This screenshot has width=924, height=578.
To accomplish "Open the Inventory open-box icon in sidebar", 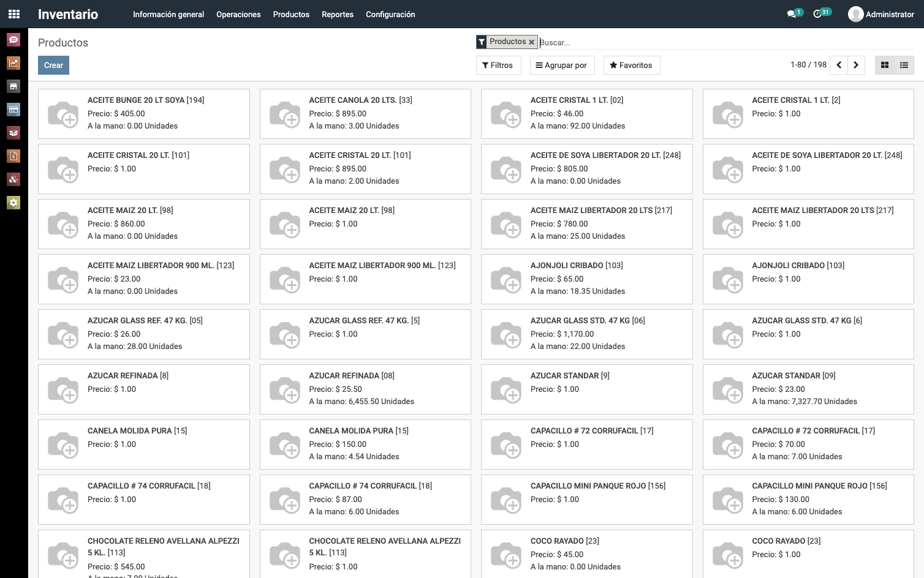I will (x=13, y=133).
